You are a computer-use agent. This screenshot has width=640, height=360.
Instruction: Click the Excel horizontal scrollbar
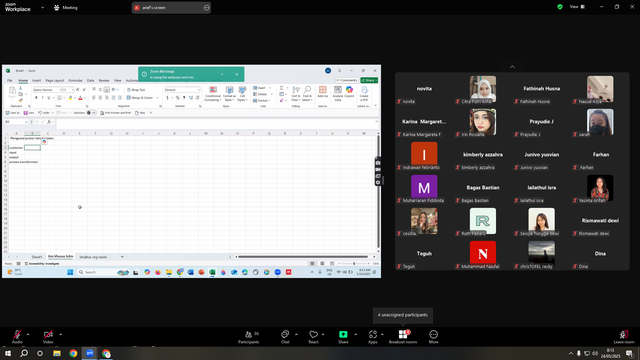[x=303, y=257]
